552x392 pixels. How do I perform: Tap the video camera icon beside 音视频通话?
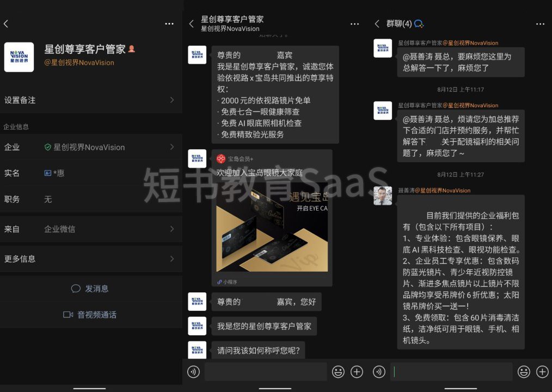pyautogui.click(x=68, y=315)
